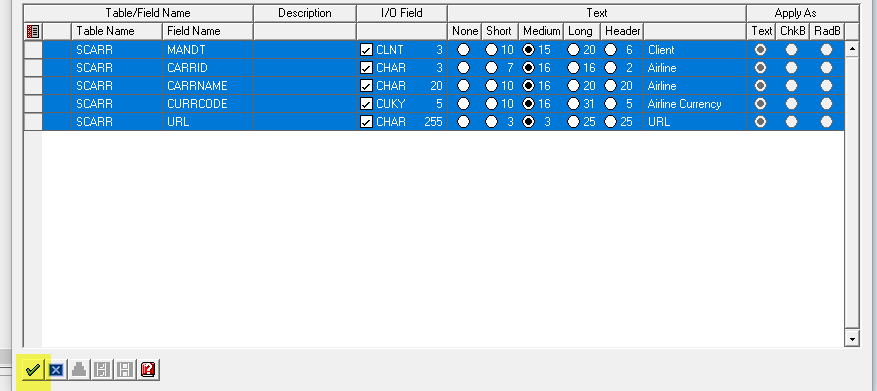877x391 pixels.
Task: Select the MANDT field name cell
Action: [x=208, y=50]
